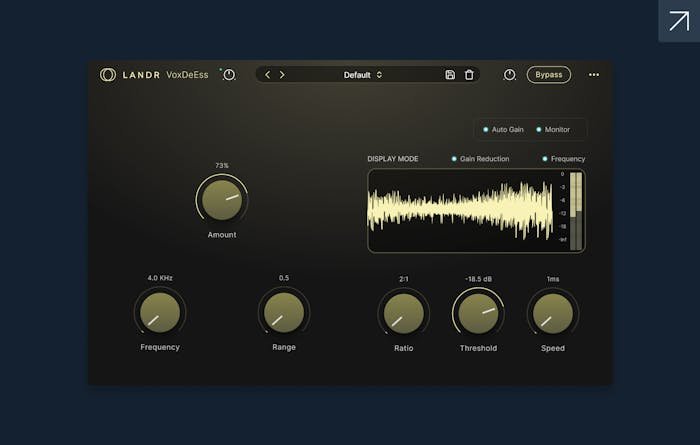The width and height of the screenshot is (700, 445).
Task: Save preset with the floppy disk icon
Action: coord(450,75)
